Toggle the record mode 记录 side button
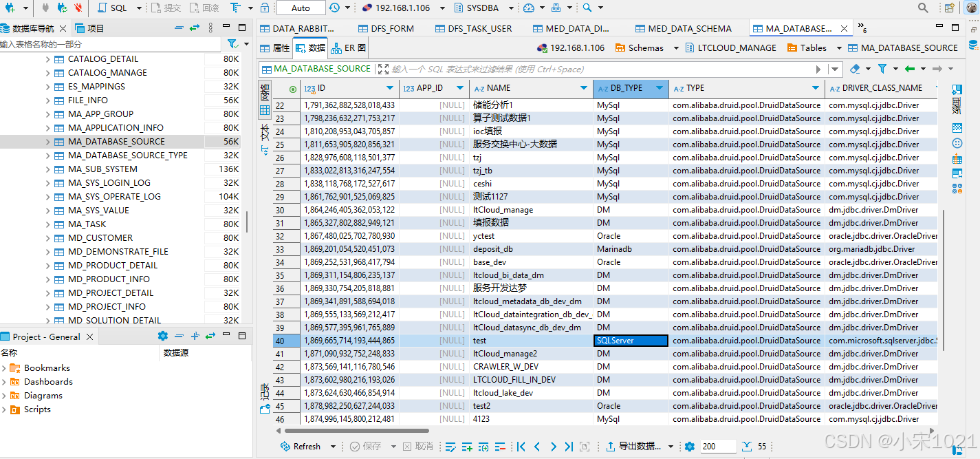 click(x=265, y=398)
